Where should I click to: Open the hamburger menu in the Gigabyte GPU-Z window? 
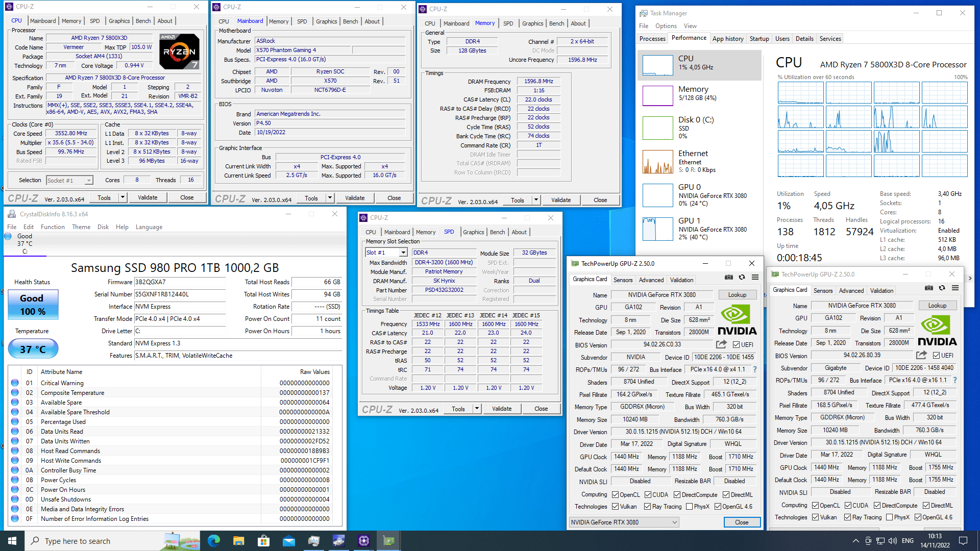click(955, 288)
